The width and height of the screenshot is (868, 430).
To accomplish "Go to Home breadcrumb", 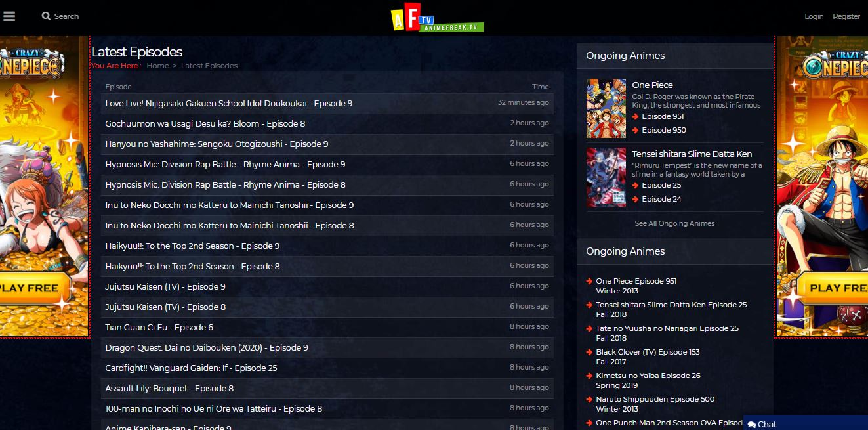I will 157,66.
